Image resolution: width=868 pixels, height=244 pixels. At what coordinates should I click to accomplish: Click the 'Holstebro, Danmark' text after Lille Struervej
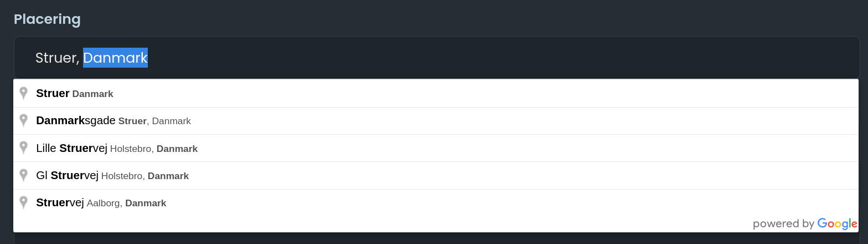[x=154, y=149]
